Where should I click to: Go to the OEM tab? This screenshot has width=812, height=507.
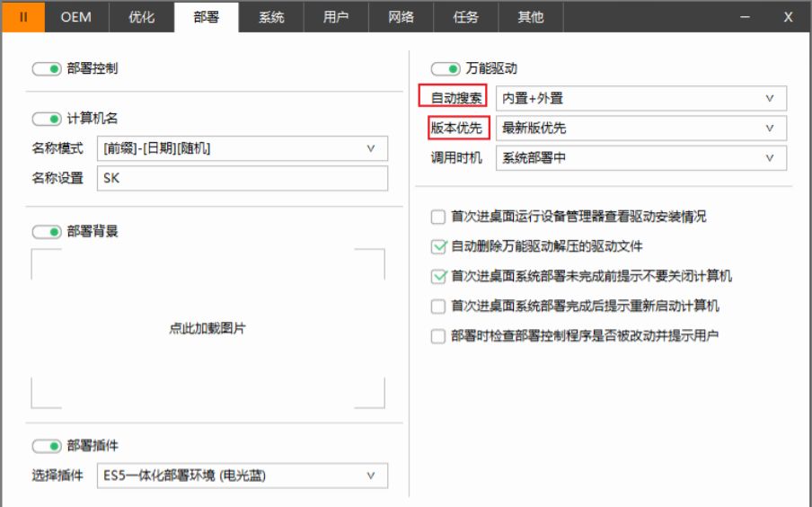point(76,17)
